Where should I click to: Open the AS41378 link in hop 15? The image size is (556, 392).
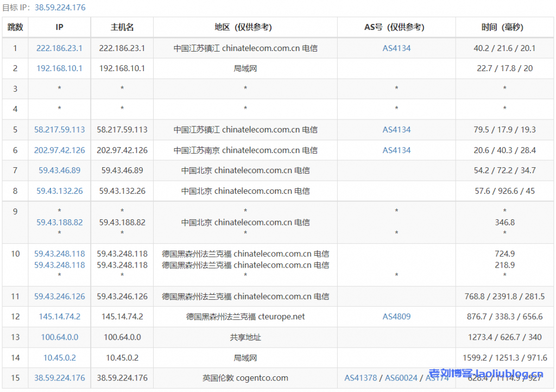coord(361,378)
